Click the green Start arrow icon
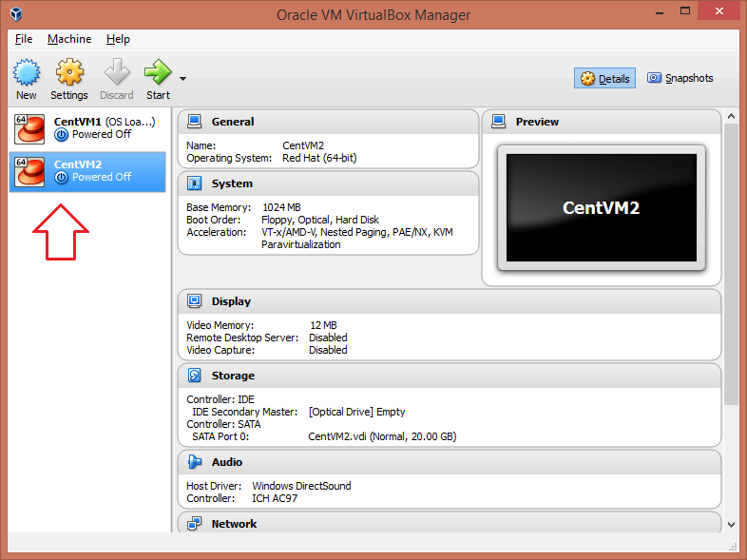The image size is (747, 560). pos(158,72)
